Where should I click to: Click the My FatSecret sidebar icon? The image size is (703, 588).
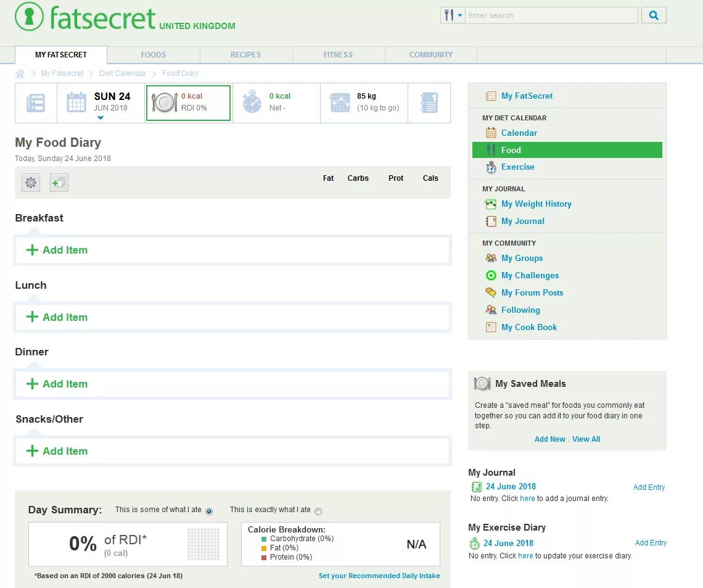(491, 96)
